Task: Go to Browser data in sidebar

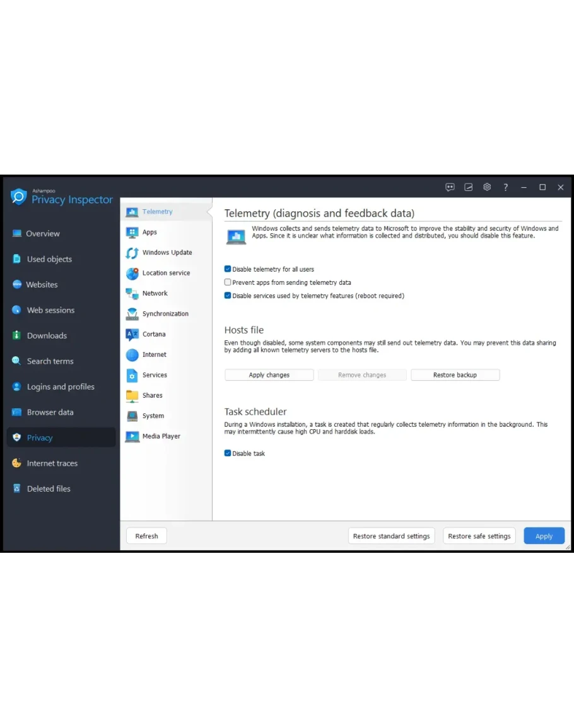Action: [50, 412]
